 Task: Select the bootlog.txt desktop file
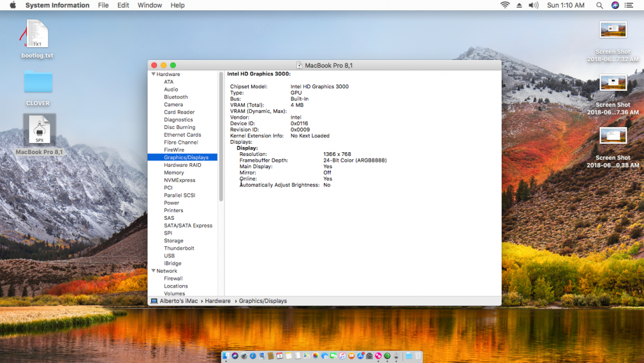(37, 39)
